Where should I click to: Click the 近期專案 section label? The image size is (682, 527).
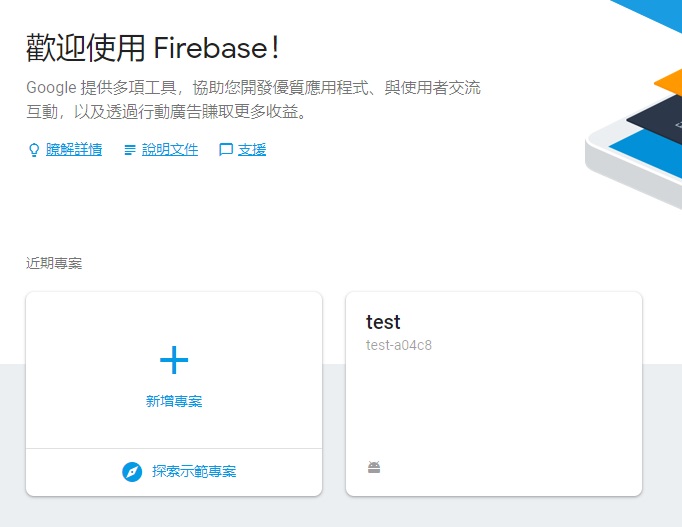(x=54, y=264)
